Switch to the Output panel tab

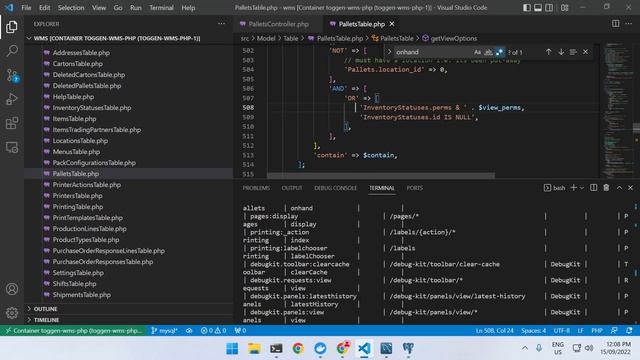pos(292,188)
